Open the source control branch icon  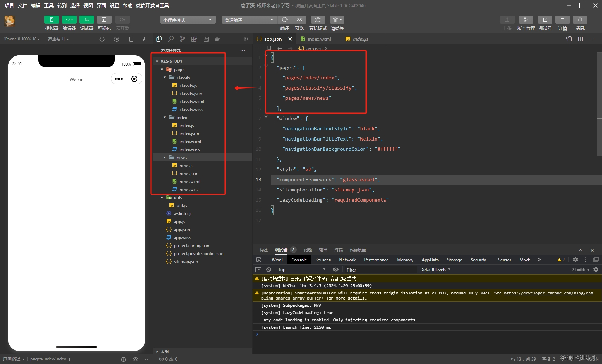[183, 39]
